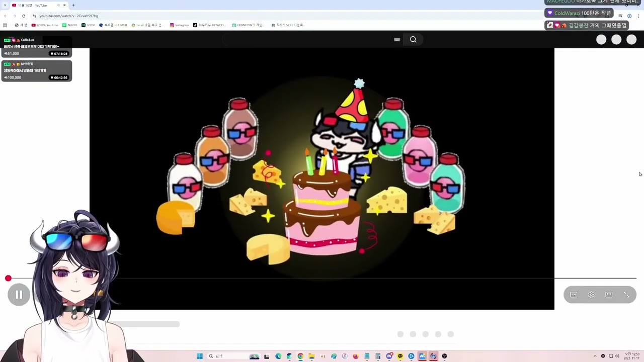Open the NAVER bookmark

[x=70, y=25]
